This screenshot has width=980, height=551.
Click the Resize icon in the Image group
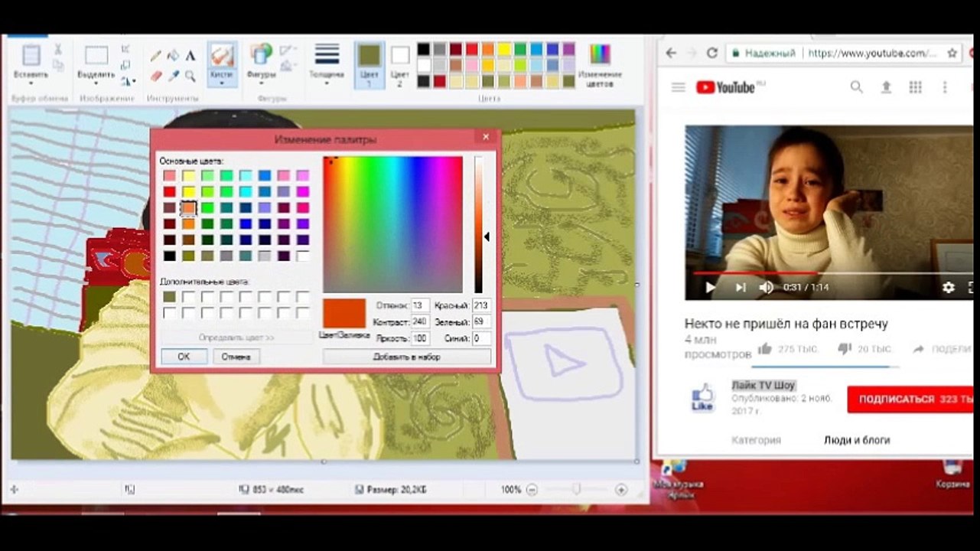pos(125,65)
